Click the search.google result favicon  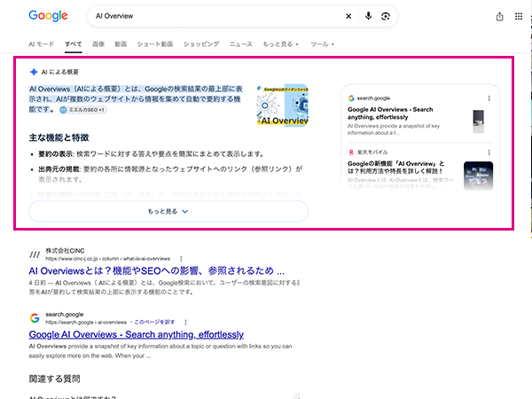coord(35,318)
